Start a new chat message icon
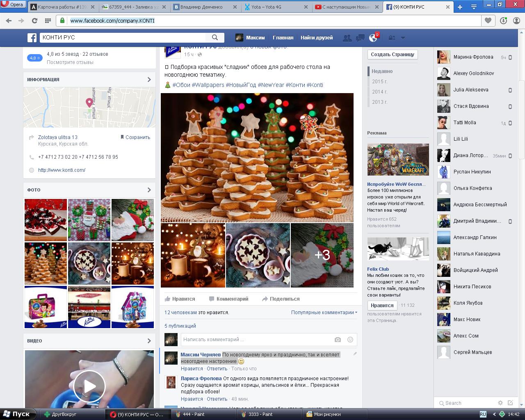The height and width of the screenshot is (420, 525). pyautogui.click(x=510, y=403)
